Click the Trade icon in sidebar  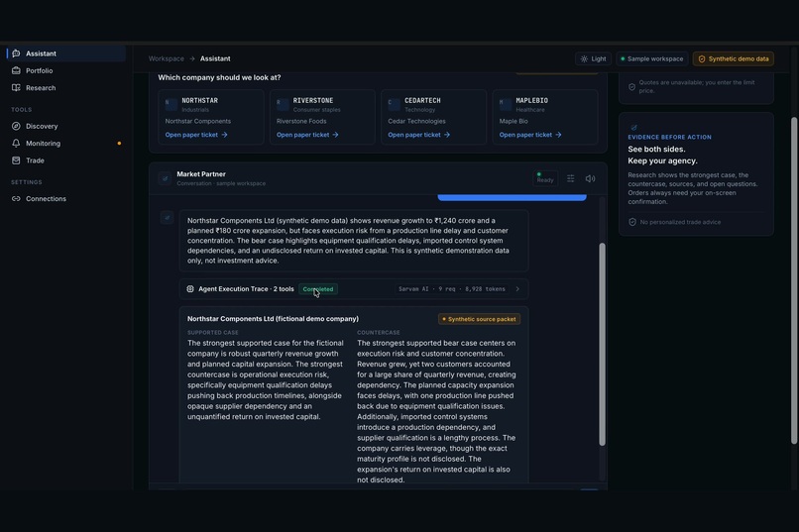pyautogui.click(x=16, y=160)
